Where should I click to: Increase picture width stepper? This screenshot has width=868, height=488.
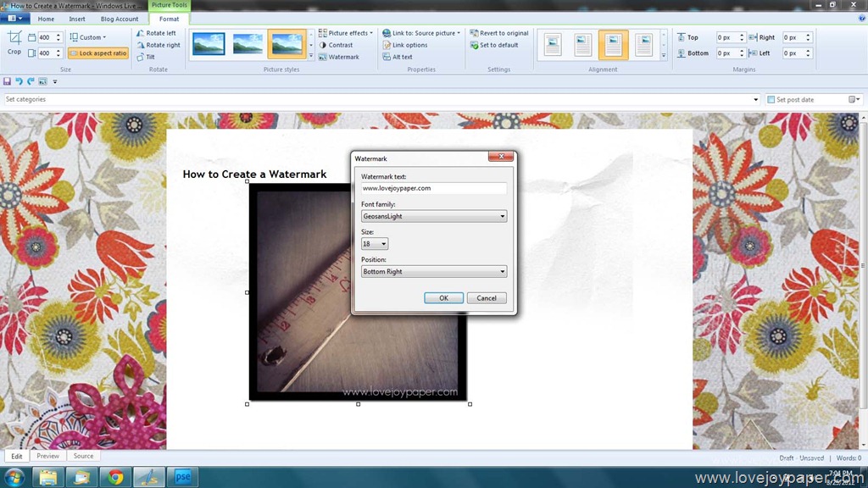click(58, 36)
